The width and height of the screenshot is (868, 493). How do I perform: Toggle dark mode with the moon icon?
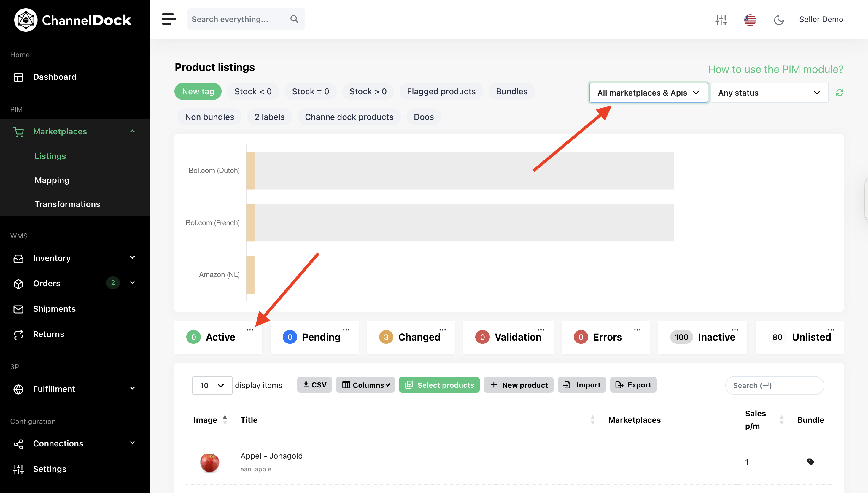[x=779, y=20]
